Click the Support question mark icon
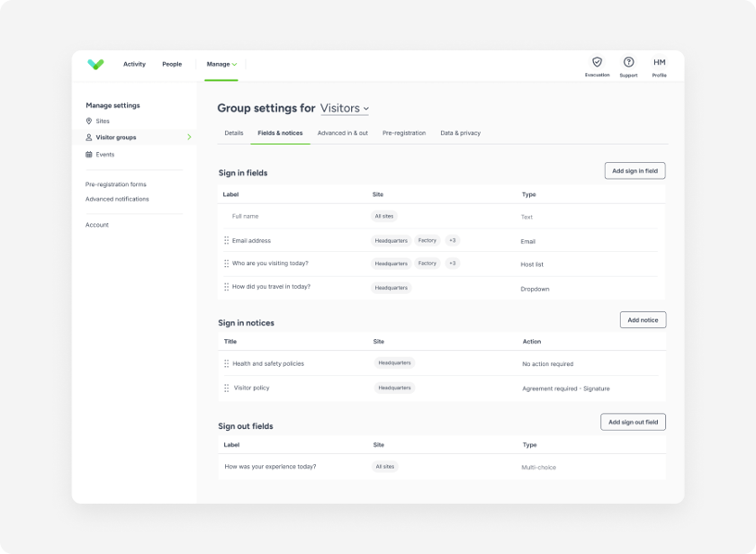 coord(628,62)
